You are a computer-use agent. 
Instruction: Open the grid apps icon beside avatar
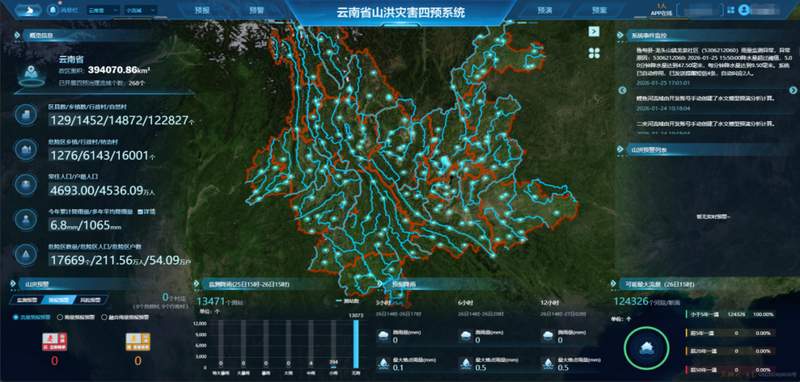coord(731,10)
